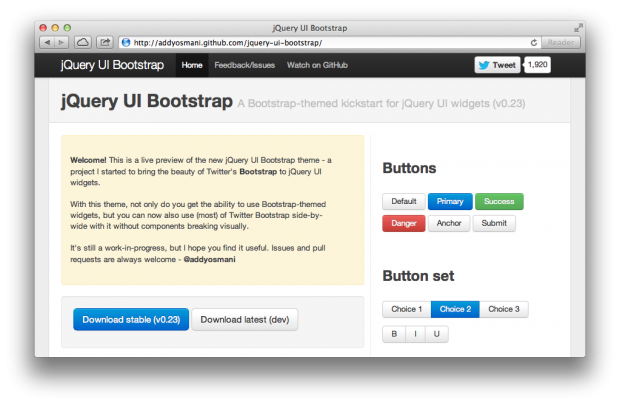Image resolution: width=620 pixels, height=405 pixels.
Task: Click Download latest (dev) button
Action: point(245,320)
